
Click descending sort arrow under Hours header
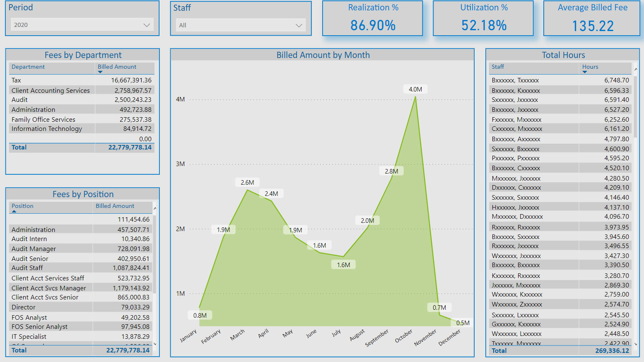[x=585, y=72]
